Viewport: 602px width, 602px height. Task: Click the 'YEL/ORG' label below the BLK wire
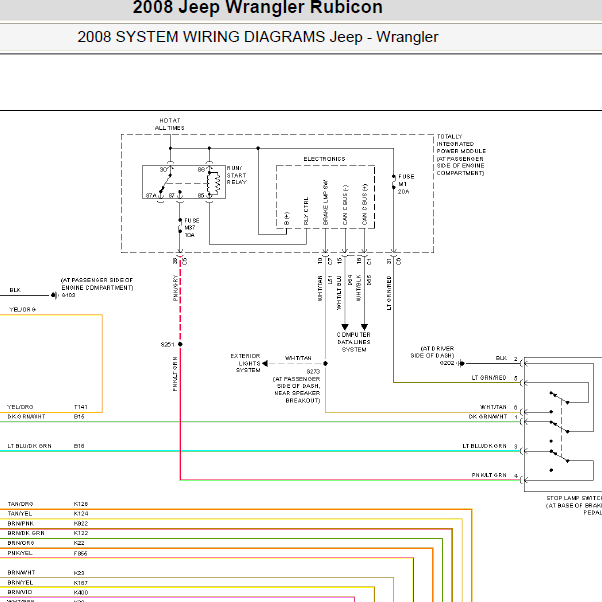(22, 310)
